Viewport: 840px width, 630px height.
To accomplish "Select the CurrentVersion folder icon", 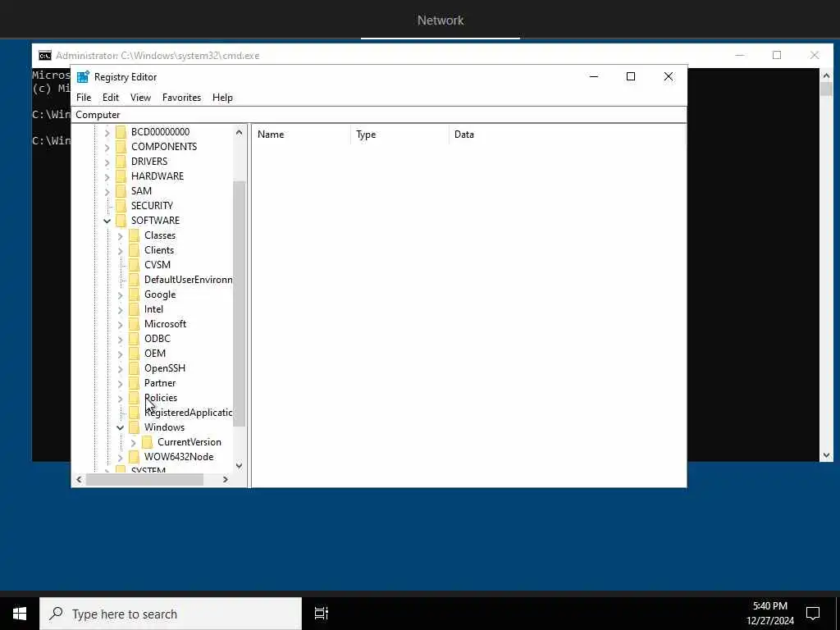I will [148, 442].
